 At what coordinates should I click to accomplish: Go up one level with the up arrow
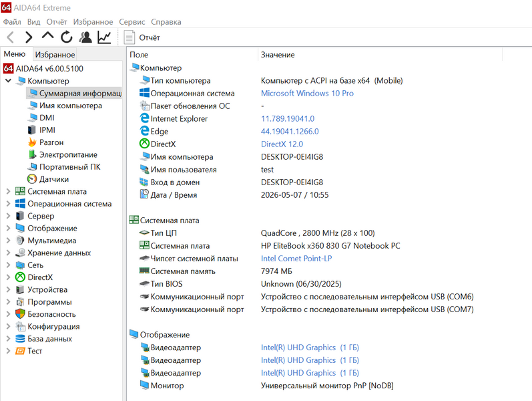(48, 35)
